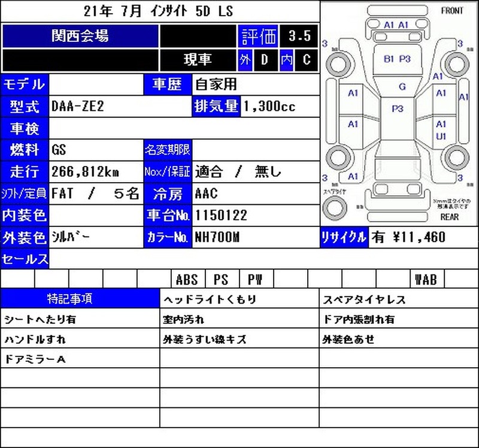Click the 冷房 label
Viewport: 479px width, 448px height.
tap(168, 193)
